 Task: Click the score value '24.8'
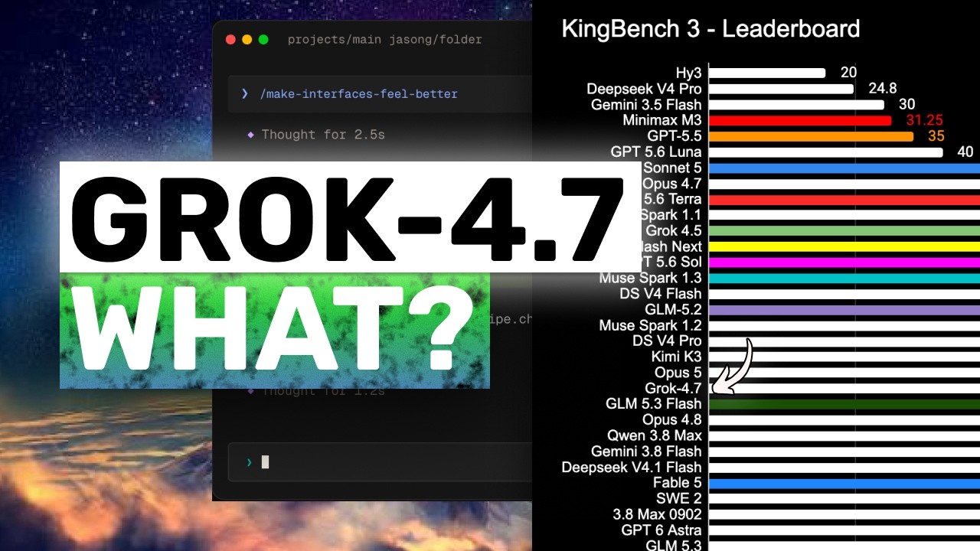pos(883,89)
